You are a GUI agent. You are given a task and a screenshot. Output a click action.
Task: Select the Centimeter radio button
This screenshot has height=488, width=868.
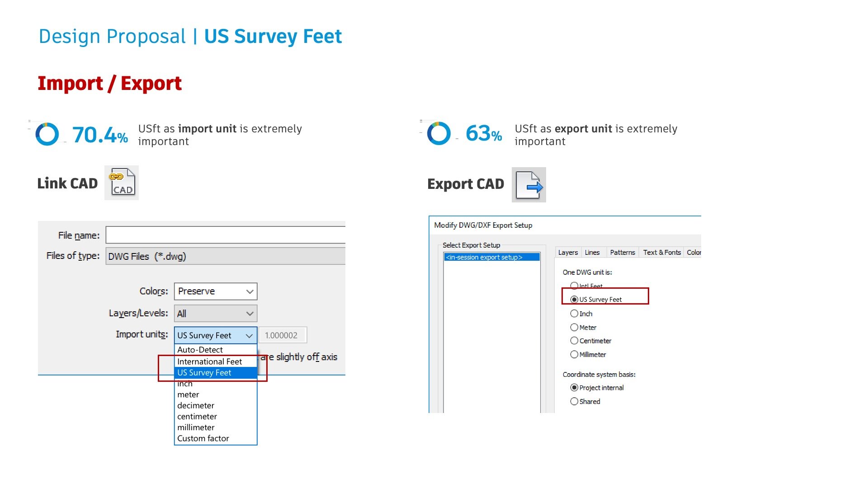click(575, 341)
